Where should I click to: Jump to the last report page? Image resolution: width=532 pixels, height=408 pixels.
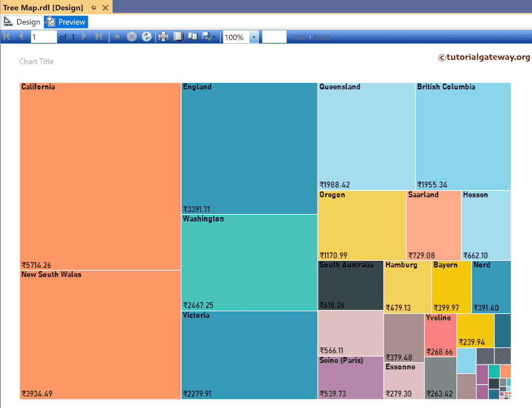[x=99, y=36]
